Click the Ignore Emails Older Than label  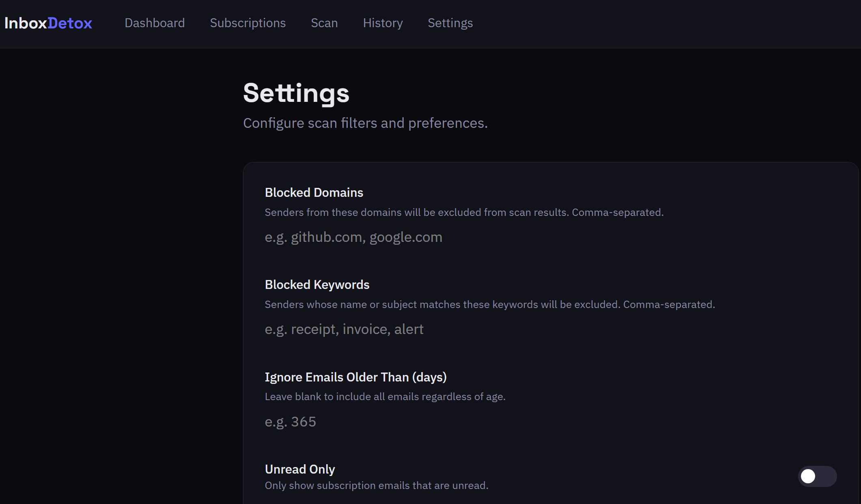coord(355,377)
